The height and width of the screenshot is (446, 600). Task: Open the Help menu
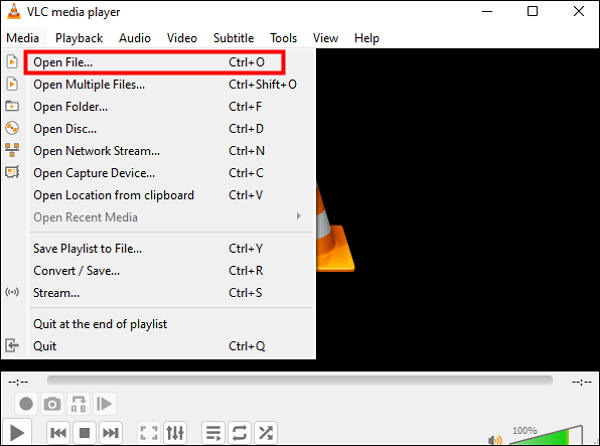[x=367, y=38]
